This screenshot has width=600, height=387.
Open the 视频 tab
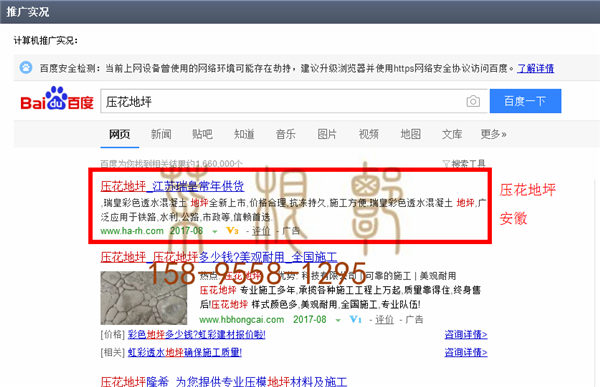[x=368, y=134]
